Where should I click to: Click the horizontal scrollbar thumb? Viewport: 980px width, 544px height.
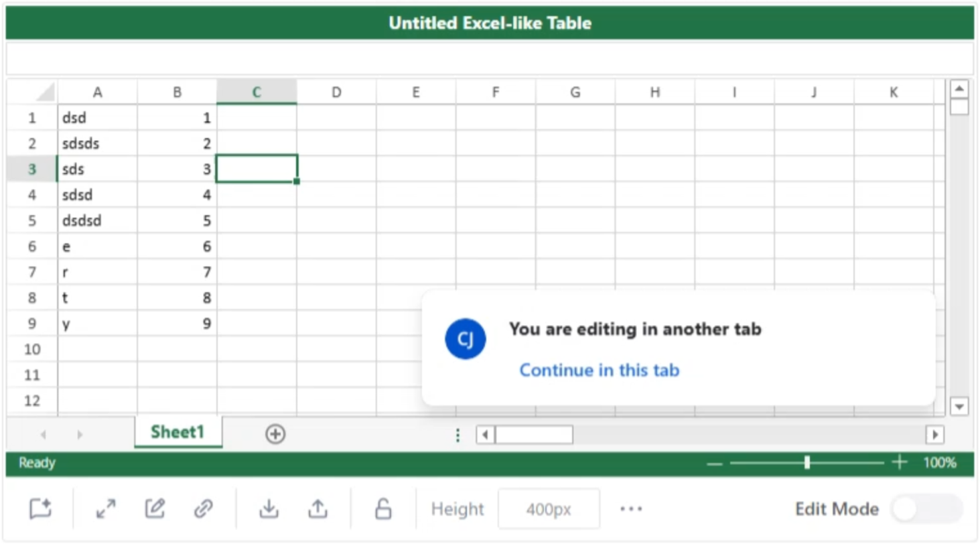[534, 435]
